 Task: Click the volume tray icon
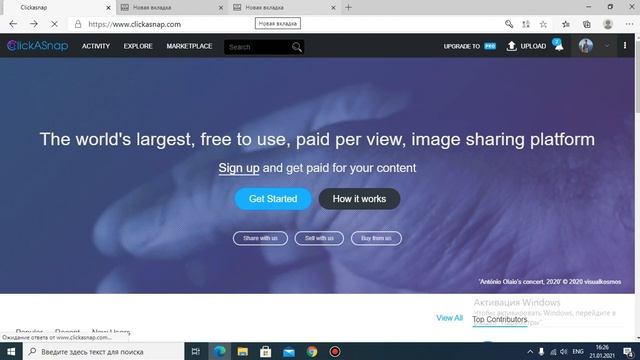564,351
